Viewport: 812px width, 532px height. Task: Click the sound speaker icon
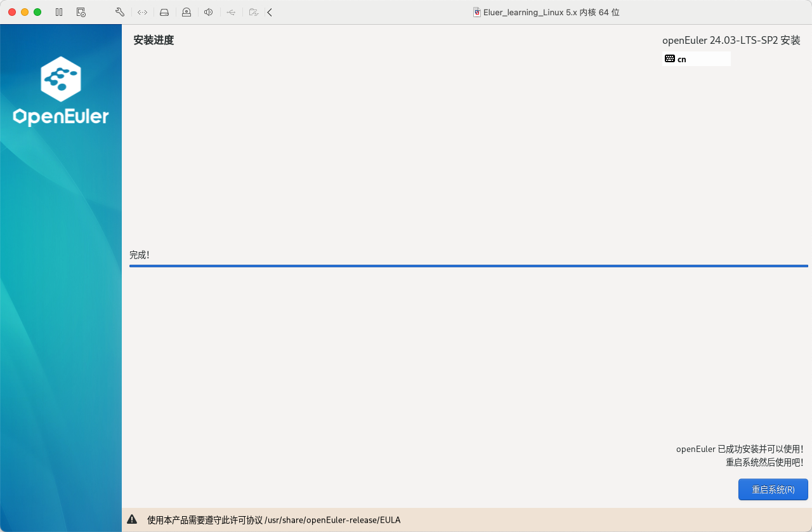(208, 12)
